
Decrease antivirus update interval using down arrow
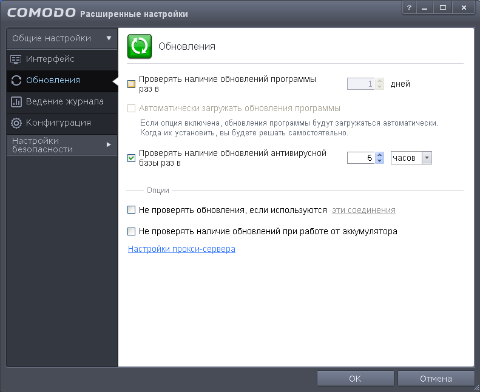coord(380,161)
